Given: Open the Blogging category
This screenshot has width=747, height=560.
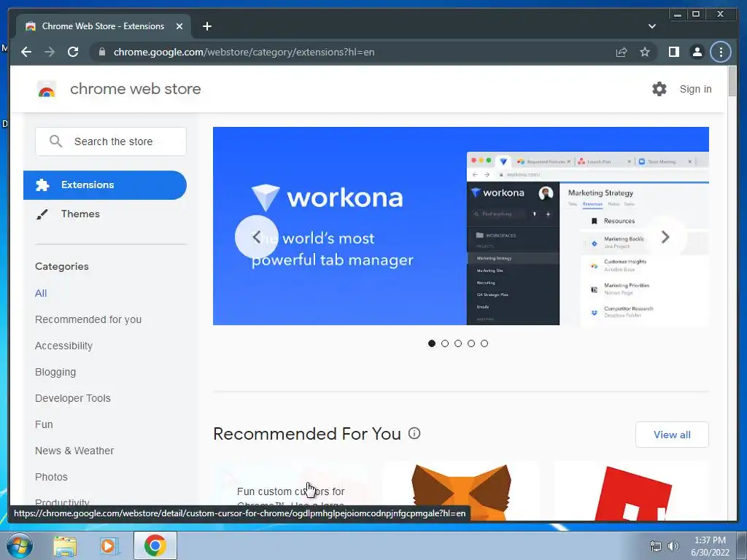Looking at the screenshot, I should point(55,372).
